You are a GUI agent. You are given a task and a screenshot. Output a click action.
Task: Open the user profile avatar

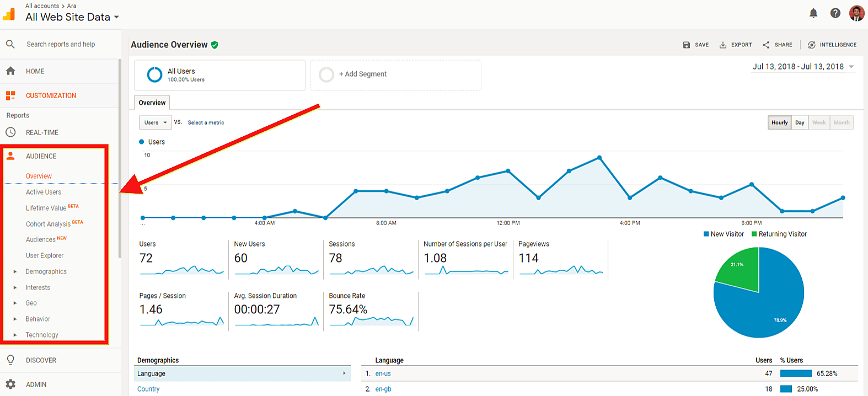(x=856, y=13)
